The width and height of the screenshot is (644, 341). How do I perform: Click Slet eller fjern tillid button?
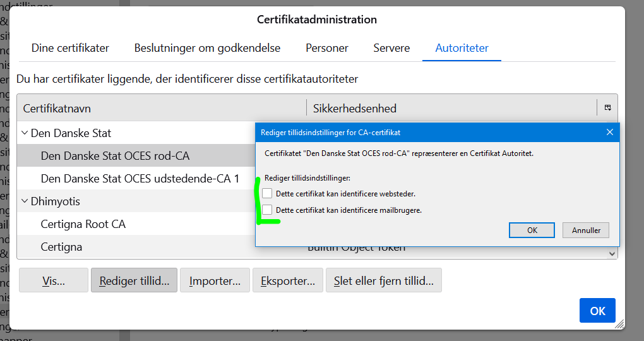pyautogui.click(x=383, y=281)
